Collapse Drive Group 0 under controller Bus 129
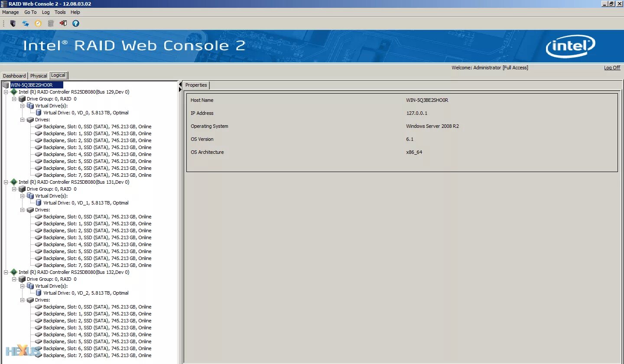Image resolution: width=624 pixels, height=364 pixels. coord(14,99)
